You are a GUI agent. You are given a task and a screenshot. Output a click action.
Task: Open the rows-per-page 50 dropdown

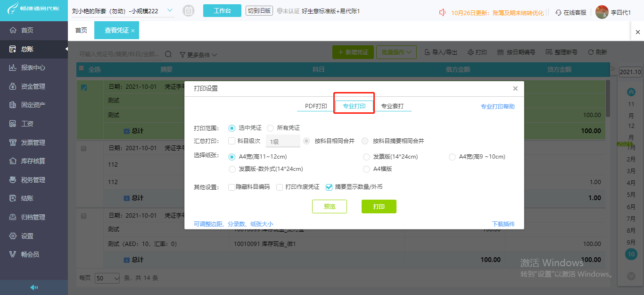(107, 278)
